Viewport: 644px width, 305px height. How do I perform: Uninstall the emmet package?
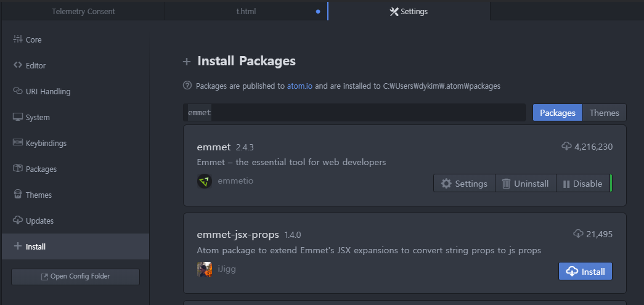525,184
